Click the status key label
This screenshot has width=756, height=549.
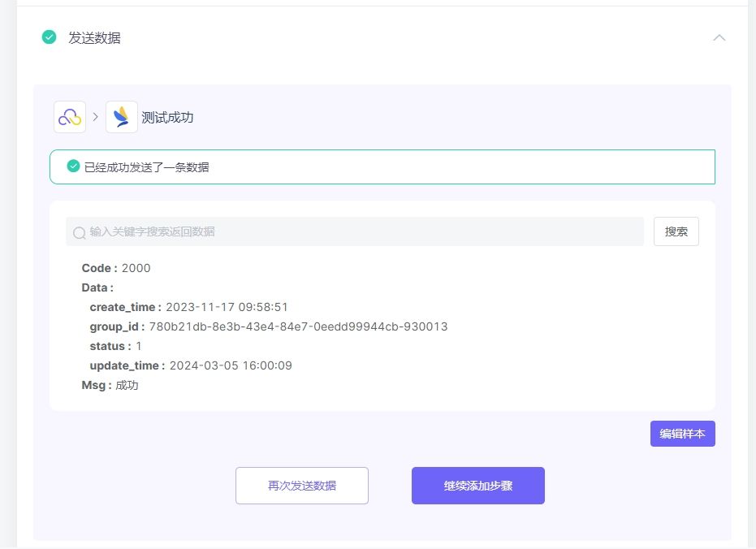click(x=110, y=346)
